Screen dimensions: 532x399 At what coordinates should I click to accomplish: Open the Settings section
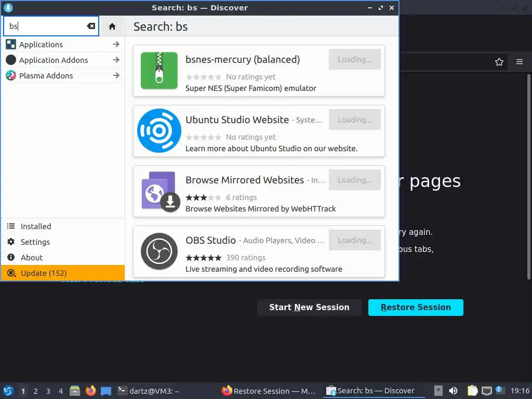click(63, 242)
